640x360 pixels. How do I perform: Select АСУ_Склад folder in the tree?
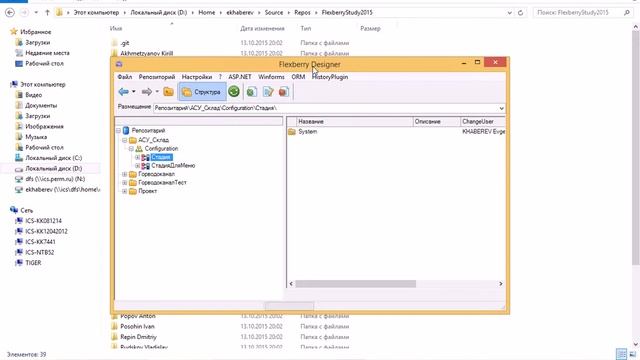(153, 140)
